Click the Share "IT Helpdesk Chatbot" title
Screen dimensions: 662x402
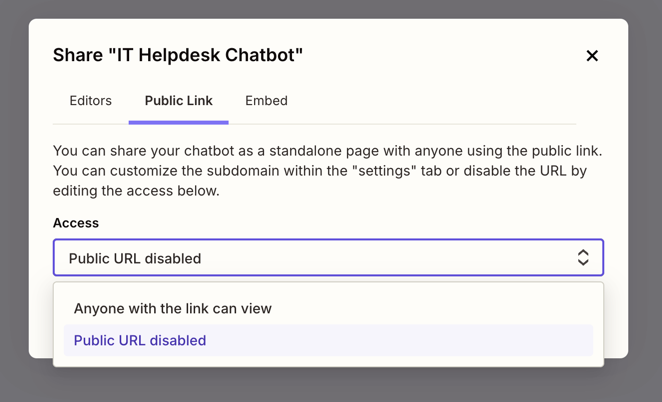(178, 55)
